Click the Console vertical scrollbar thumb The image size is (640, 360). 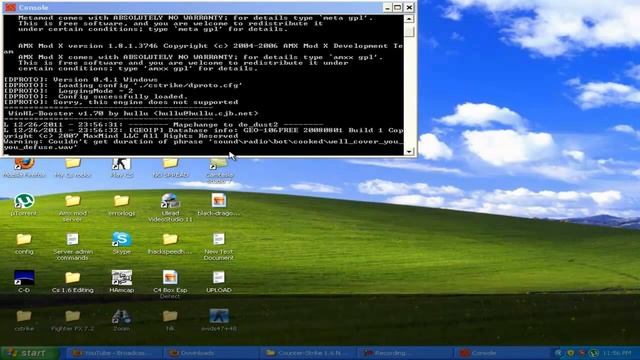tap(409, 32)
